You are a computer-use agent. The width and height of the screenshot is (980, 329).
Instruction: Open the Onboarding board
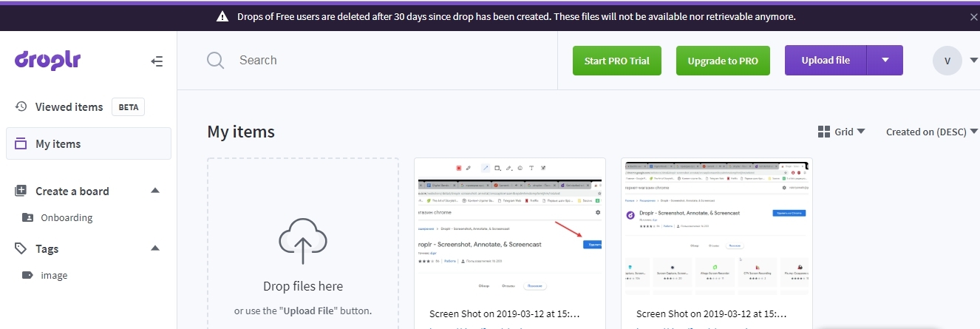pos(67,217)
